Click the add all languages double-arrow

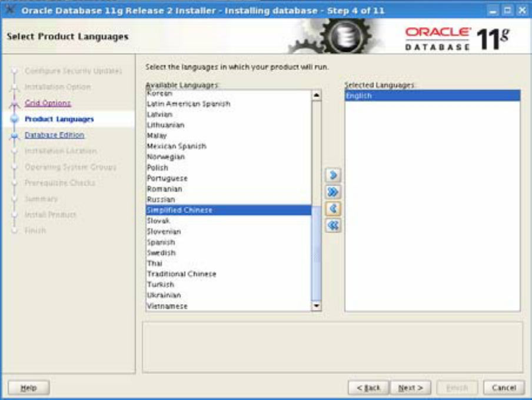pos(333,192)
